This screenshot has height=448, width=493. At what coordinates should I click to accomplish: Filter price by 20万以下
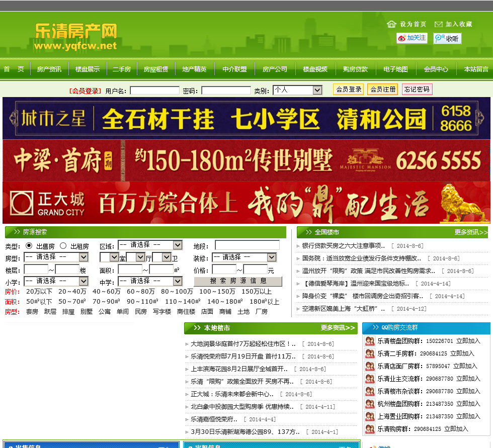(x=39, y=292)
